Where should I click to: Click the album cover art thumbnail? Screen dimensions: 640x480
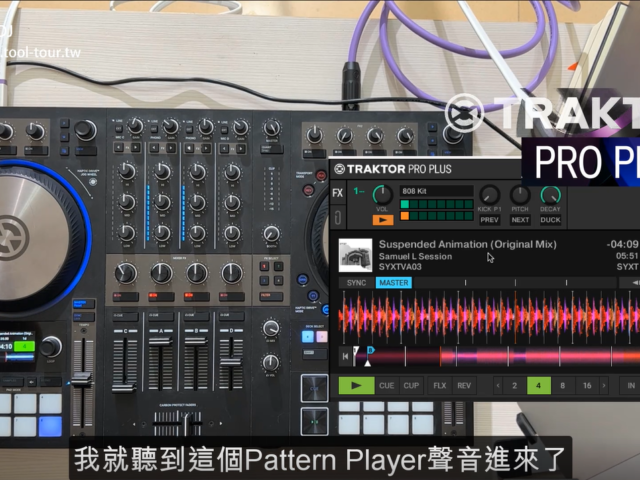[356, 256]
